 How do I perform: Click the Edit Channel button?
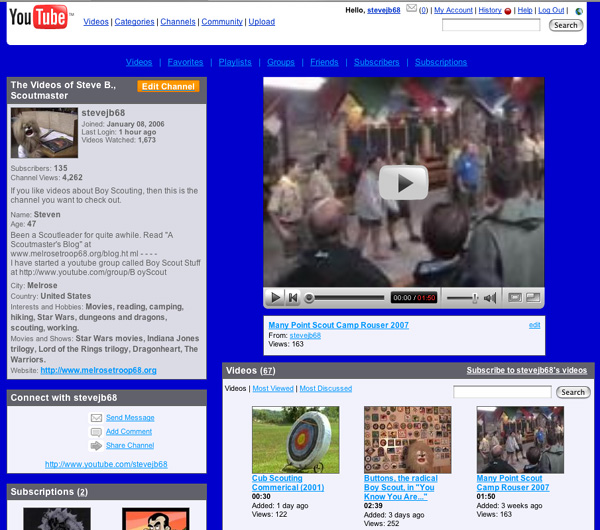(x=168, y=86)
